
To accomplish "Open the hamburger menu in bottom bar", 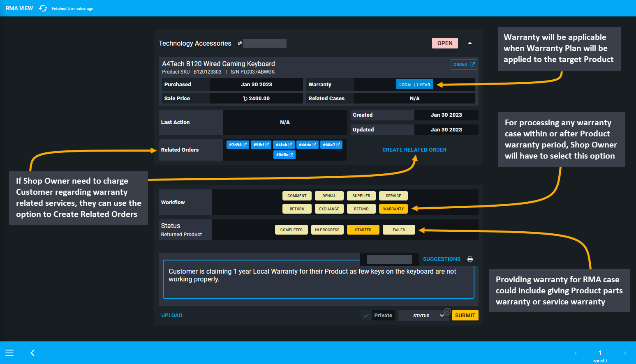I will click(9, 353).
